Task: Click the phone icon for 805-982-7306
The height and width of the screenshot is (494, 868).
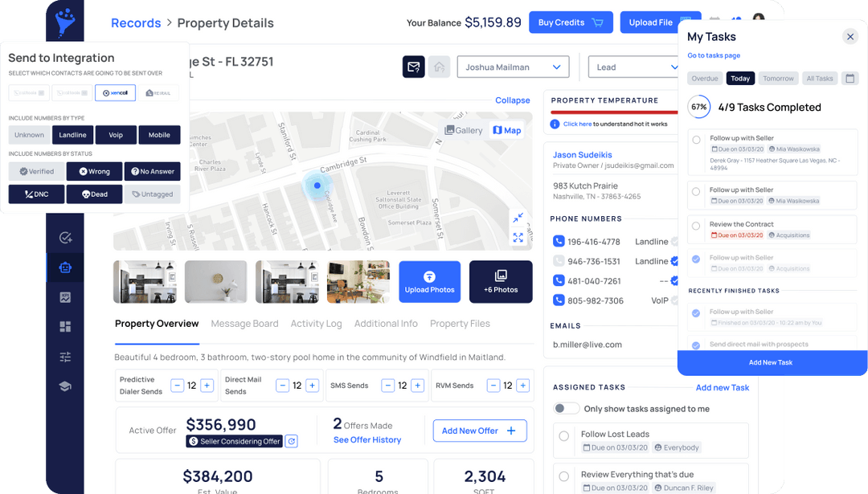Action: coord(559,300)
